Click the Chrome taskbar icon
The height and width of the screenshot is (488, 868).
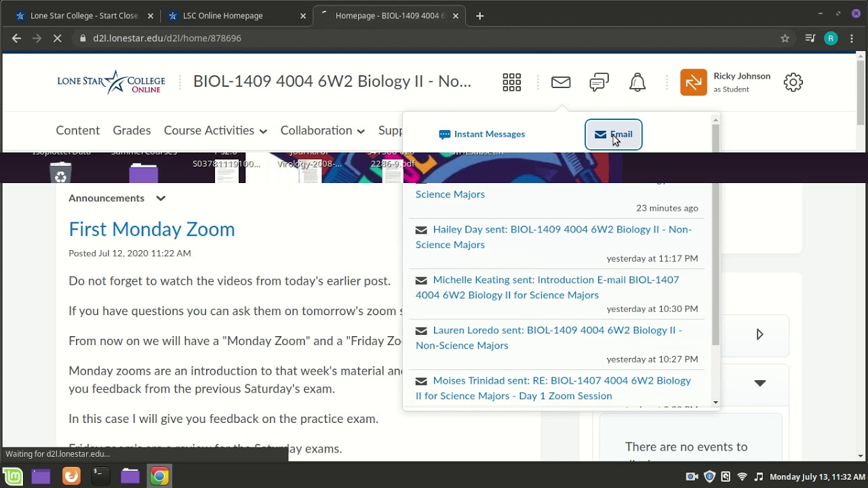[x=159, y=476]
